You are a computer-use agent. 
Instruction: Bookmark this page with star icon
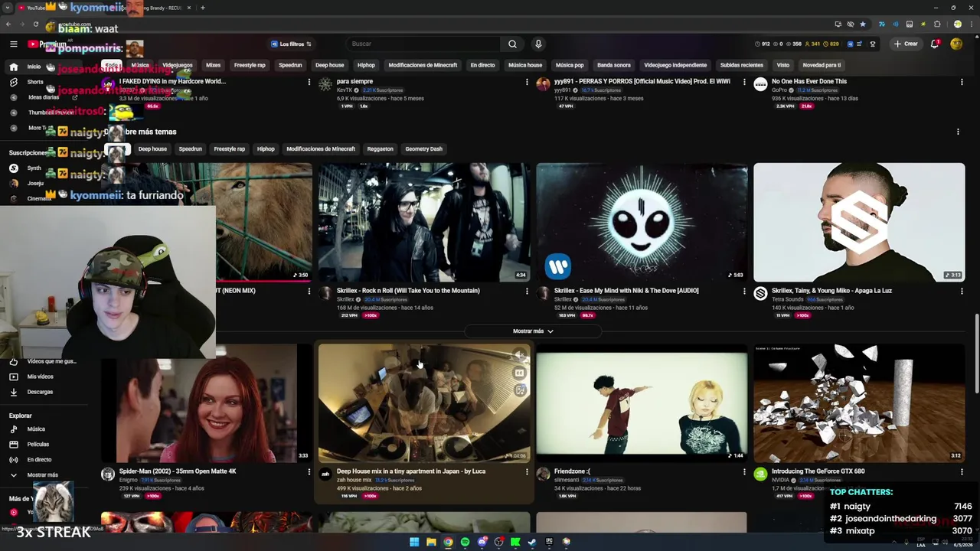click(863, 24)
